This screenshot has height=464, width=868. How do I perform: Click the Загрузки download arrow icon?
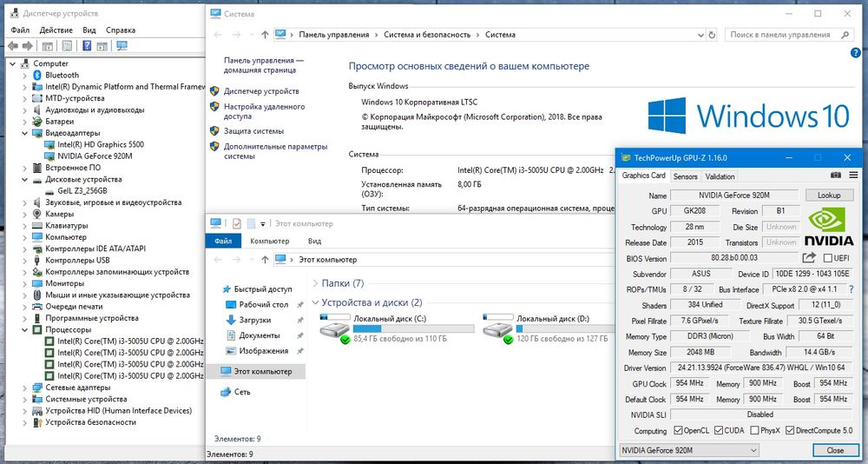pos(231,320)
